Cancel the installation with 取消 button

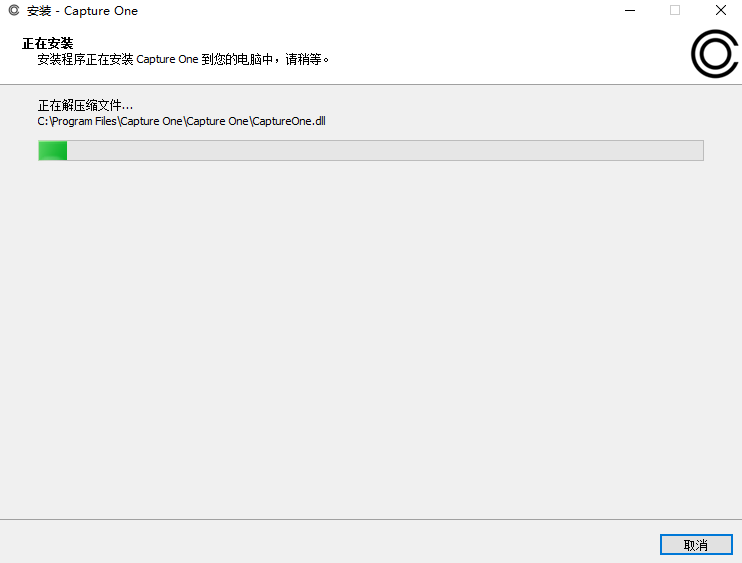click(x=696, y=545)
